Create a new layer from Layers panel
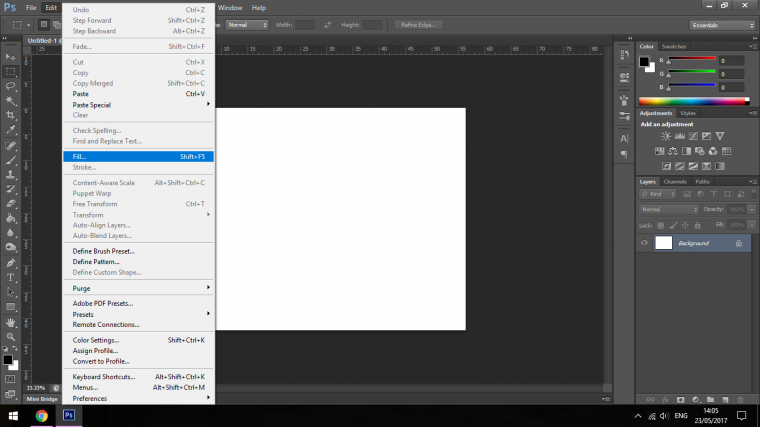 pos(725,399)
